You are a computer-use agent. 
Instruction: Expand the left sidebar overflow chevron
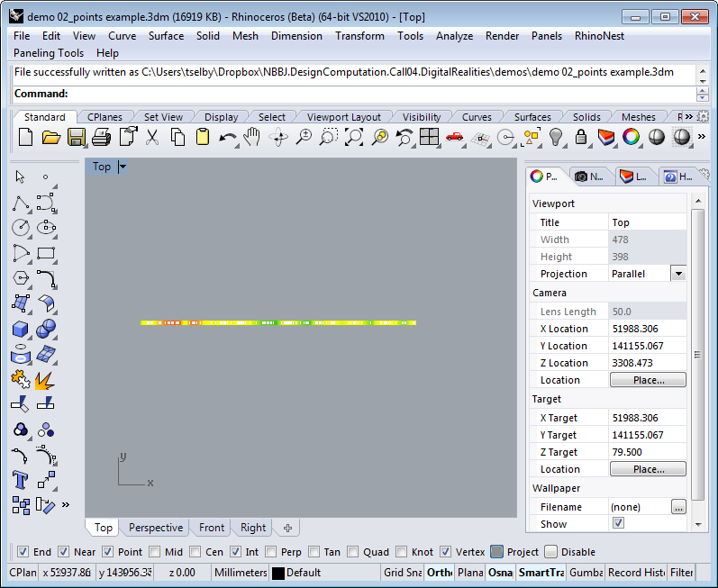coord(66,505)
